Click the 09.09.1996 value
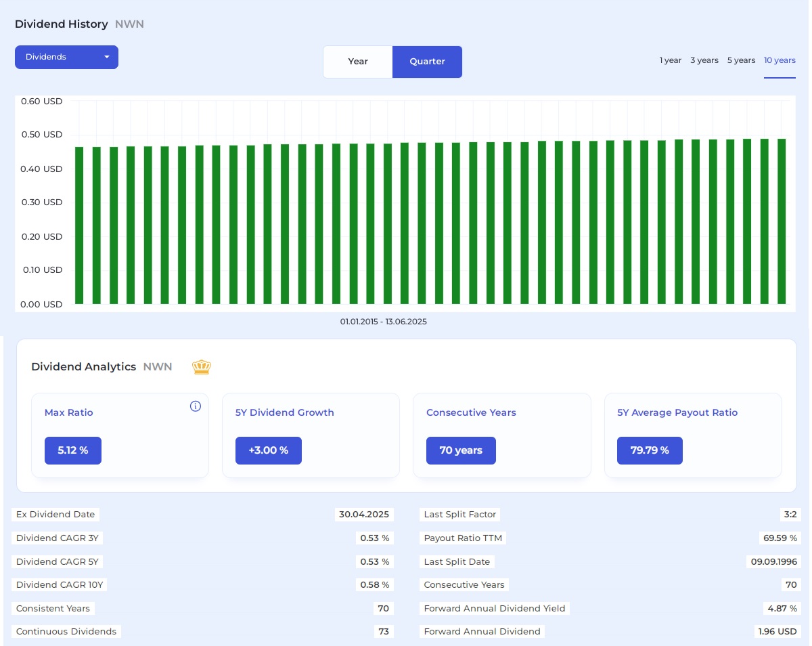The height and width of the screenshot is (646, 812). 772,562
